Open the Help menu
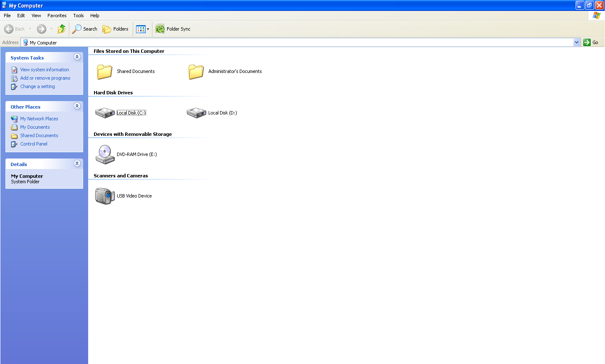The image size is (605, 364). click(95, 16)
